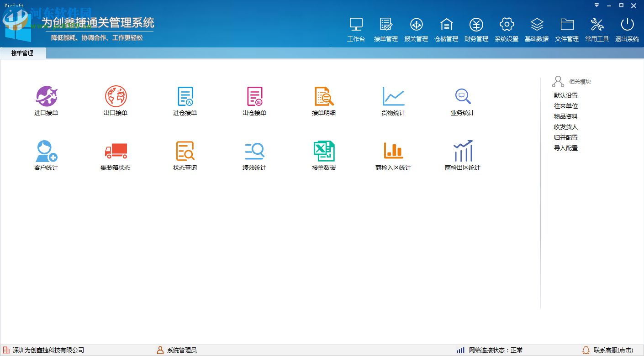
Task: Click 网络连接状态：正常 status text
Action: [496, 351]
